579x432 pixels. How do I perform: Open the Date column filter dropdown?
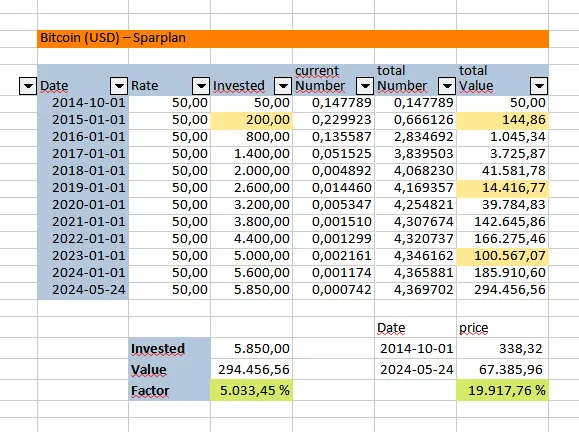point(119,86)
